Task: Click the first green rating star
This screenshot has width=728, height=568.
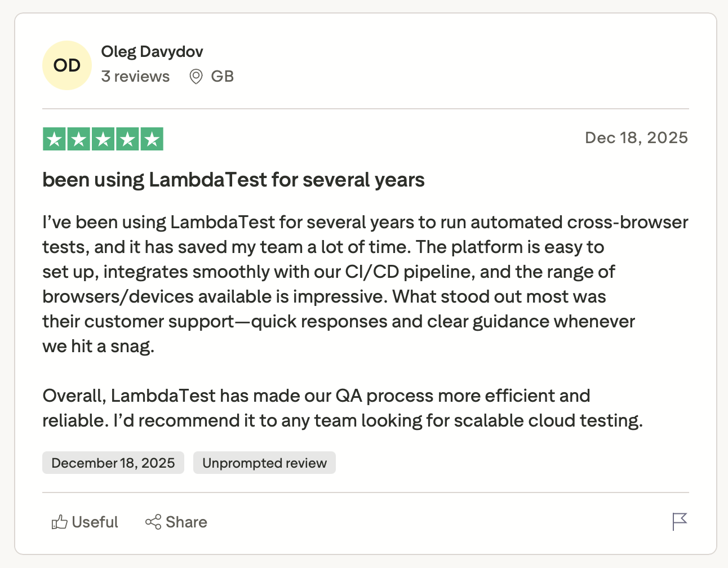Action: click(55, 139)
